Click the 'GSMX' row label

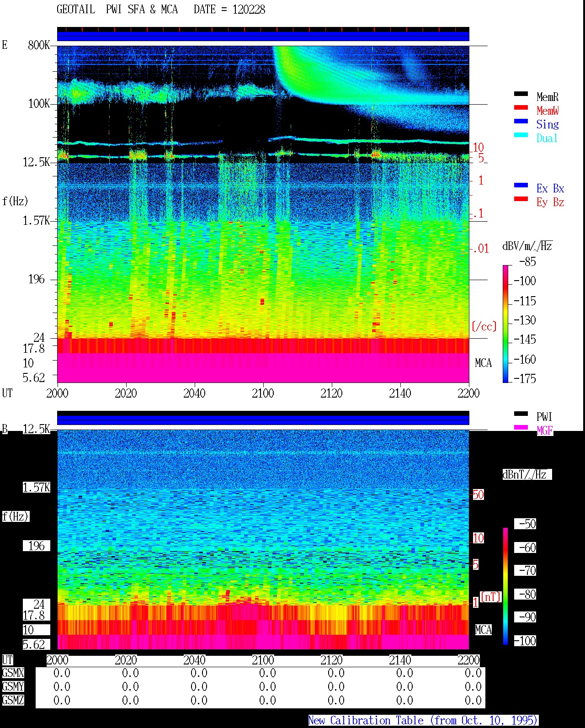(x=13, y=673)
